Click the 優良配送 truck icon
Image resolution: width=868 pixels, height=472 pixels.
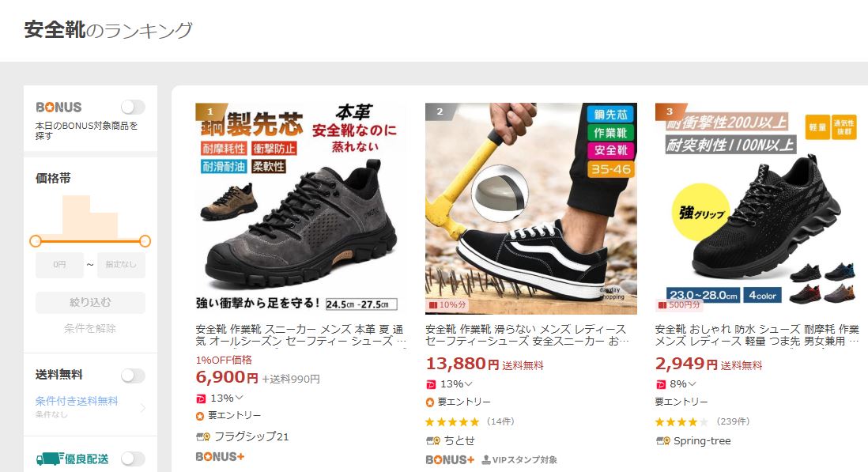[50, 459]
